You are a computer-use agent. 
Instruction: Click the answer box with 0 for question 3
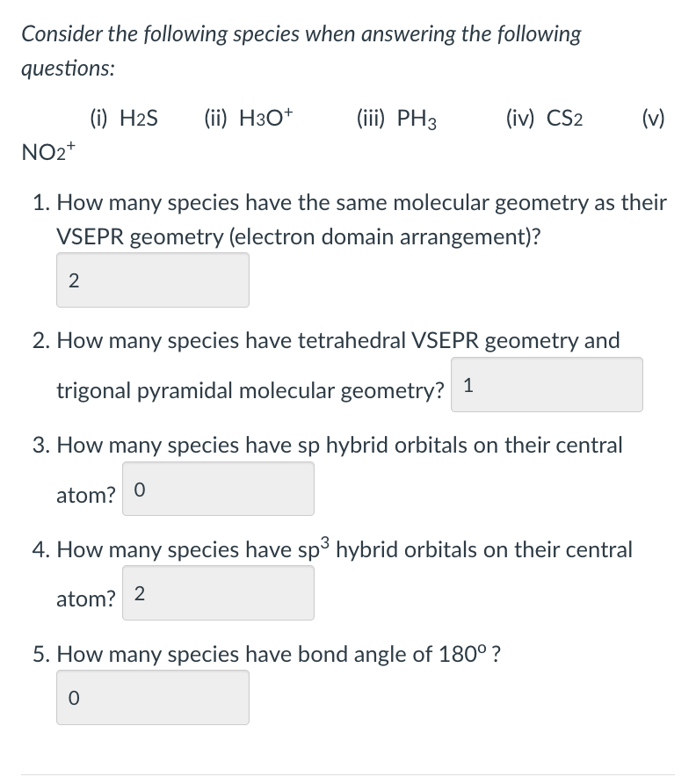[x=218, y=489]
